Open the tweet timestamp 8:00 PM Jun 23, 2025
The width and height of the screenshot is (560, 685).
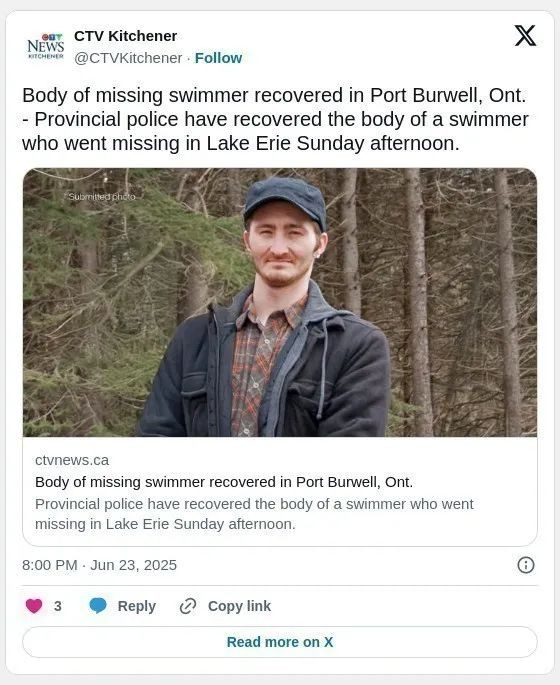[x=99, y=565]
